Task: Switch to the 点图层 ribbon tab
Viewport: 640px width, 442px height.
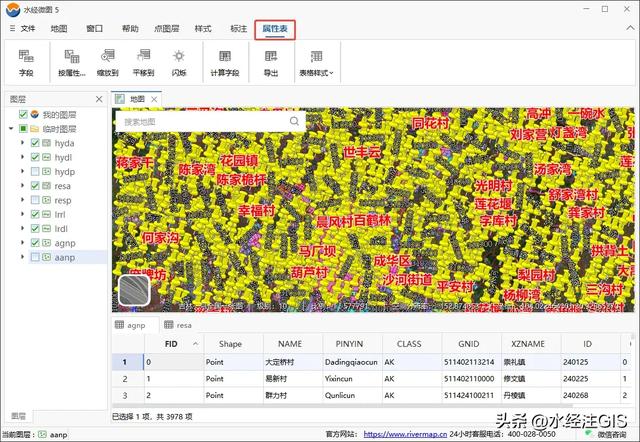Action: [167, 29]
